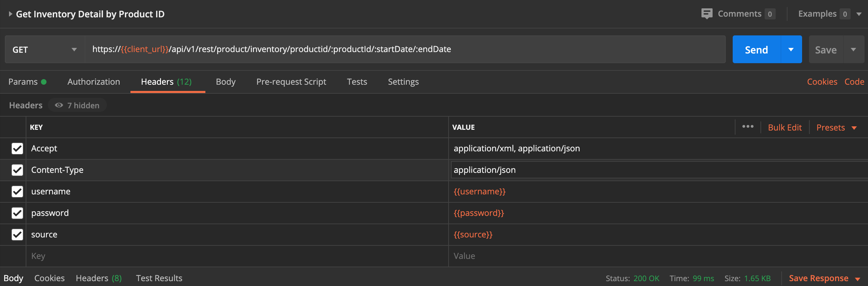
Task: Open the Cookies link on the right
Action: (822, 82)
